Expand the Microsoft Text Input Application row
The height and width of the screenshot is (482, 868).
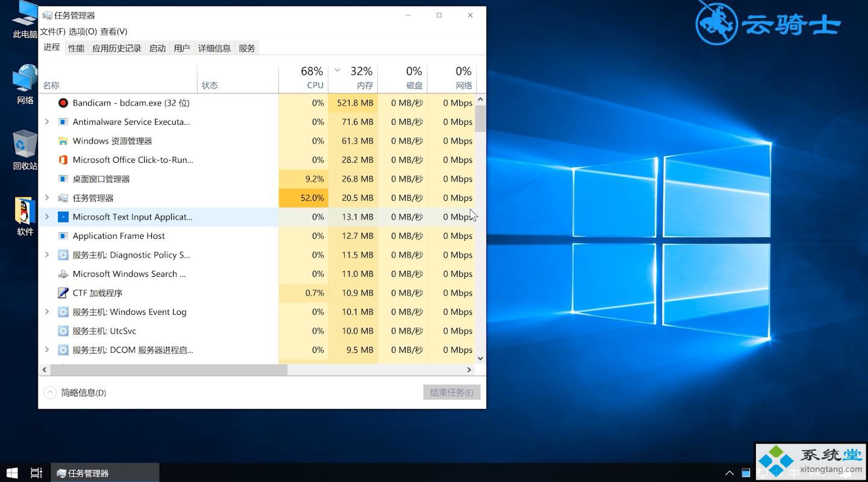point(47,217)
